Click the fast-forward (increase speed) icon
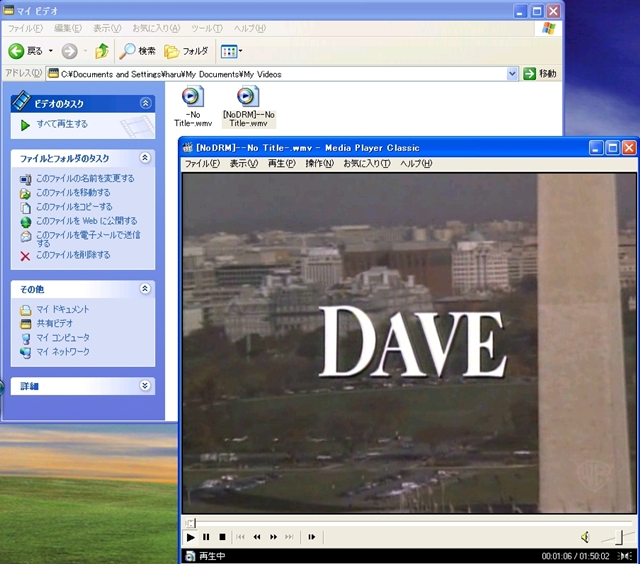Screen dimensions: 640x564 point(273,537)
